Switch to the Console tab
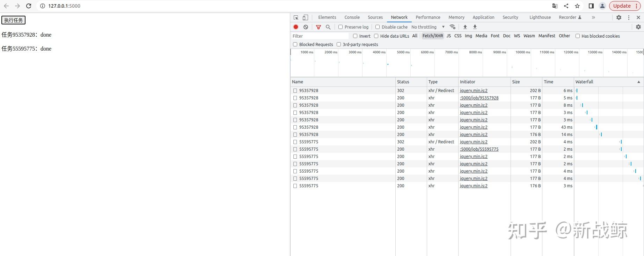This screenshot has height=256, width=644. (x=352, y=17)
